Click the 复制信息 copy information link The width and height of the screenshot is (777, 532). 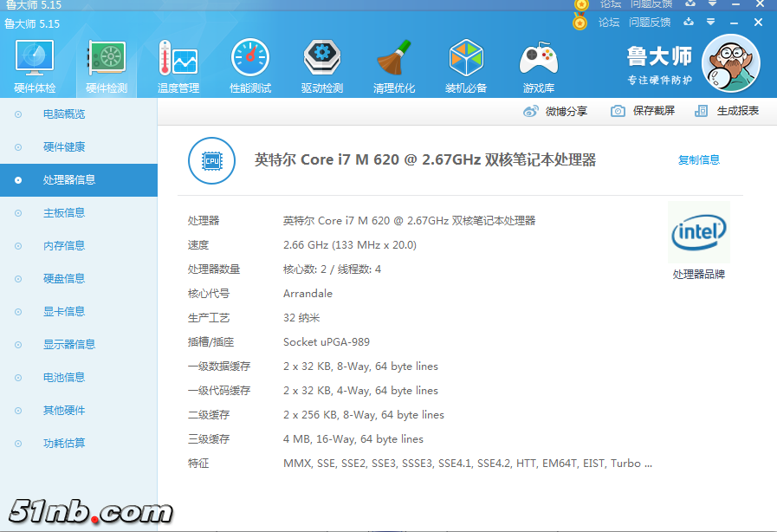pos(699,160)
